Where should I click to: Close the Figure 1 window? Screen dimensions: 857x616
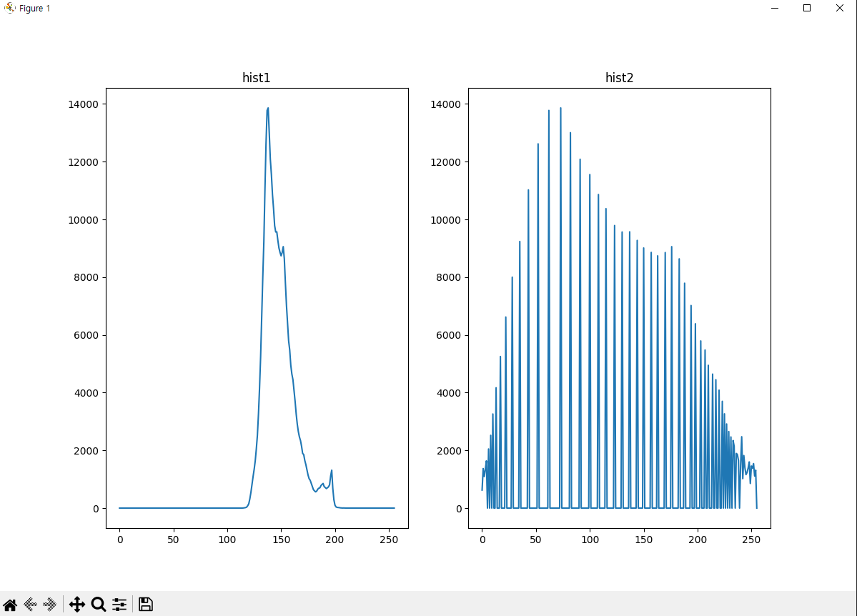[x=840, y=8]
